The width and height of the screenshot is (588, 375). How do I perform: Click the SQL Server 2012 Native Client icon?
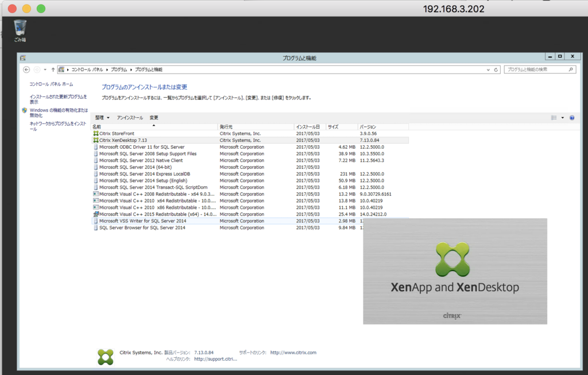[x=96, y=160]
